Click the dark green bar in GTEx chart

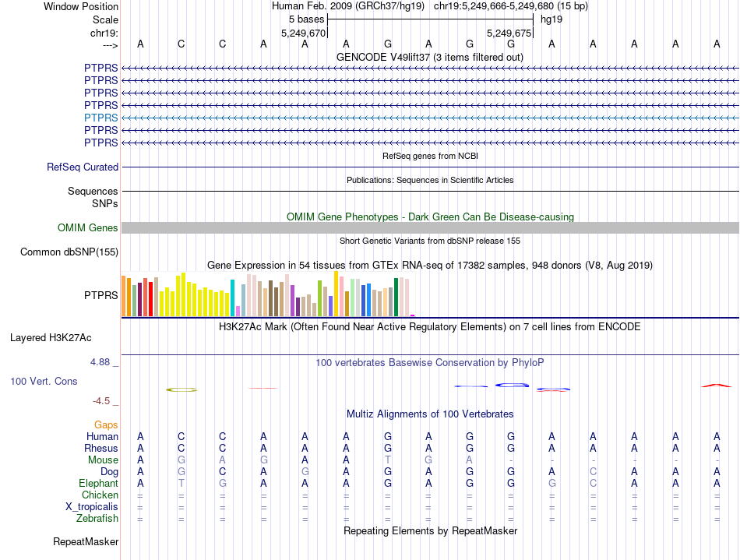[396, 298]
